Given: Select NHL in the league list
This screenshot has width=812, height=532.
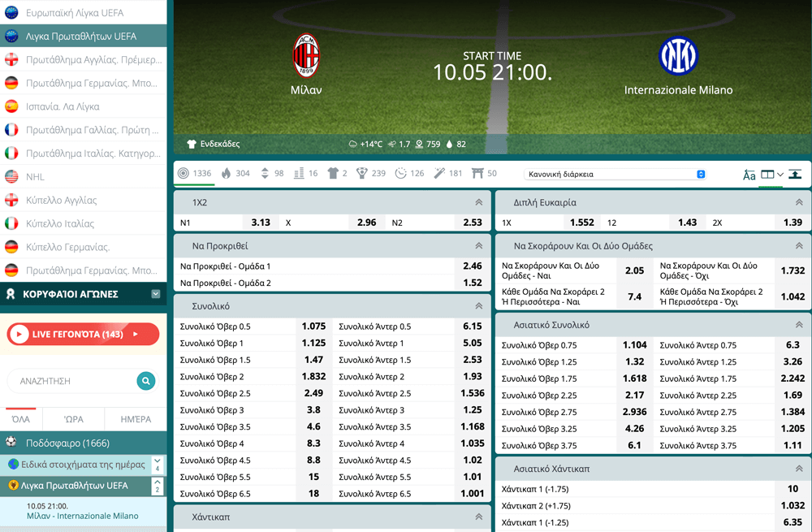Looking at the screenshot, I should 35,176.
